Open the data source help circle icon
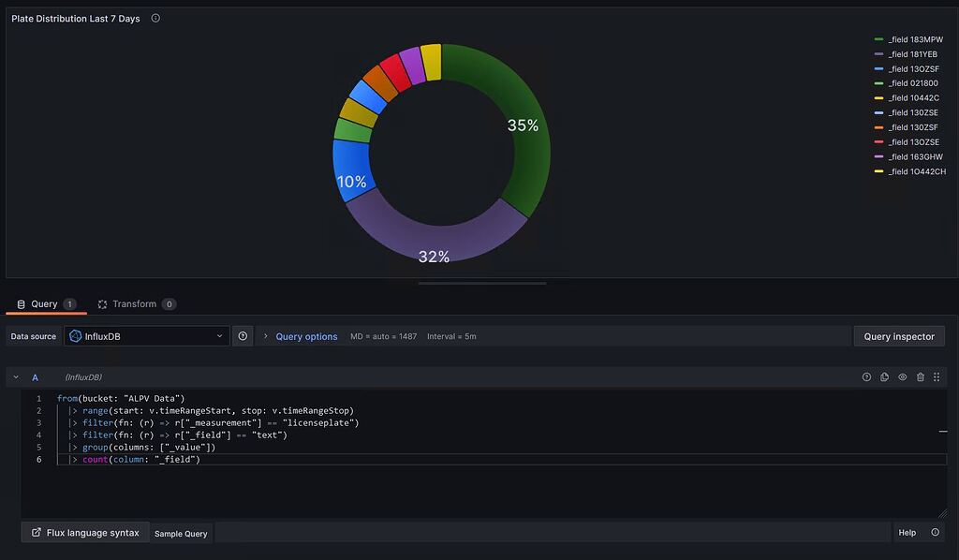The height and width of the screenshot is (560, 959). coord(243,336)
